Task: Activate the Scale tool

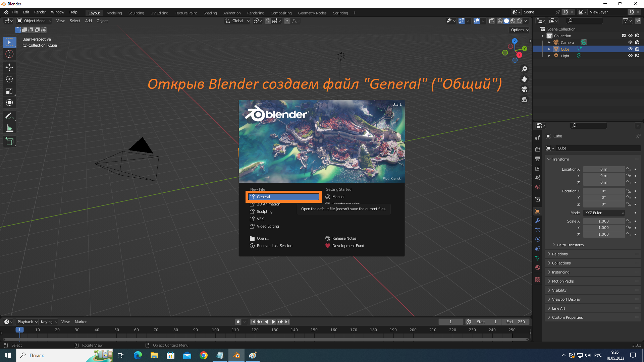Action: pos(9,91)
